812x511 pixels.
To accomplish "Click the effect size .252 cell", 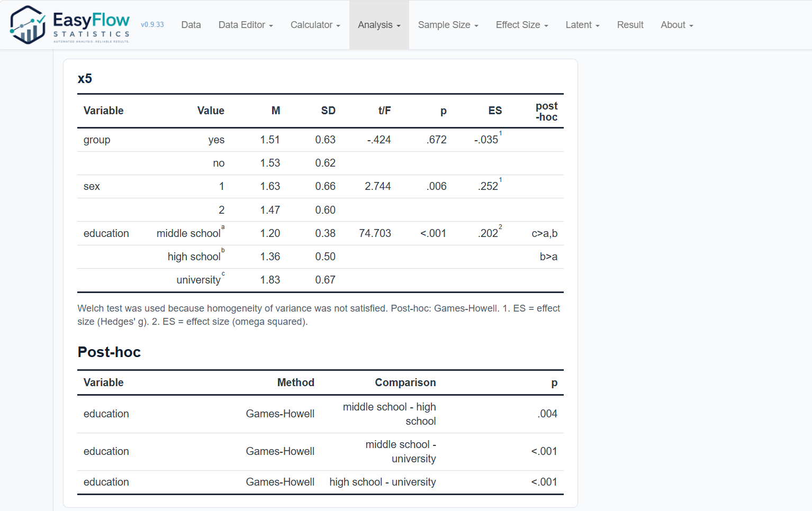I will (x=490, y=186).
